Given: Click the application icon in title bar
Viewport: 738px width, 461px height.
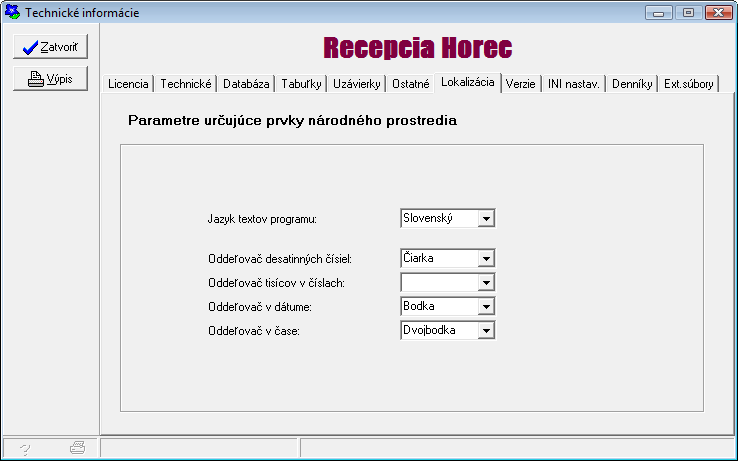Looking at the screenshot, I should (x=12, y=13).
